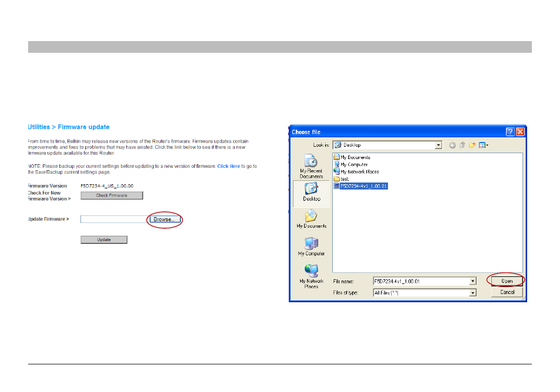Select My Network Places in places sidebar
The width and height of the screenshot is (560, 392).
pyautogui.click(x=311, y=276)
